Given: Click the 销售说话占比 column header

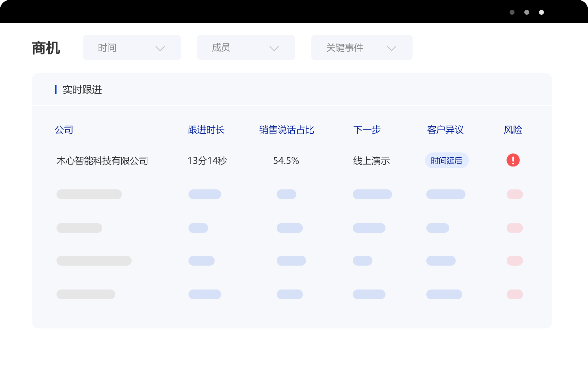Looking at the screenshot, I should (x=286, y=130).
